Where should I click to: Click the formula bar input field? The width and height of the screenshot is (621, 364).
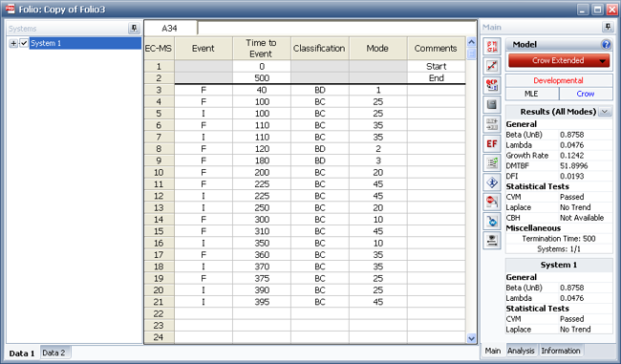coord(337,28)
